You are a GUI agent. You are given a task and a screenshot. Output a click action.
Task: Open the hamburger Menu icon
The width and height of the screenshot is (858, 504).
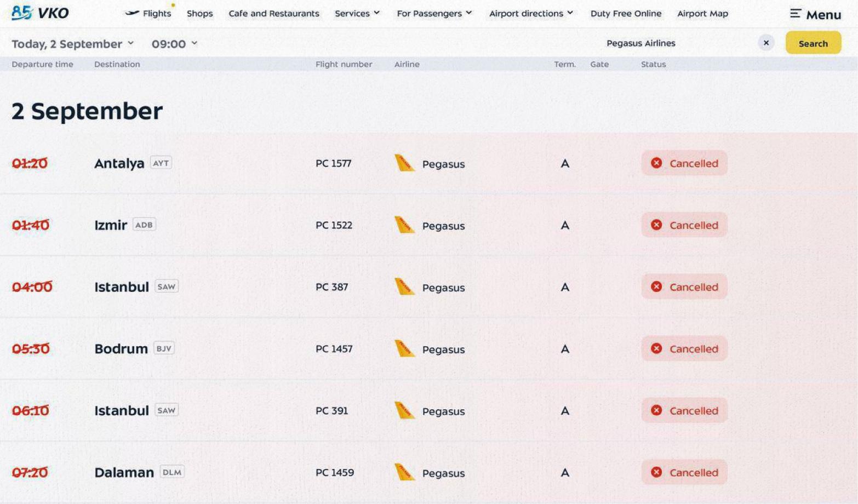click(x=795, y=14)
